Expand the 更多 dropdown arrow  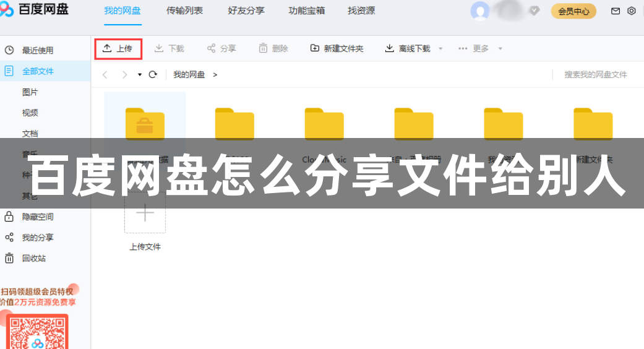point(500,48)
